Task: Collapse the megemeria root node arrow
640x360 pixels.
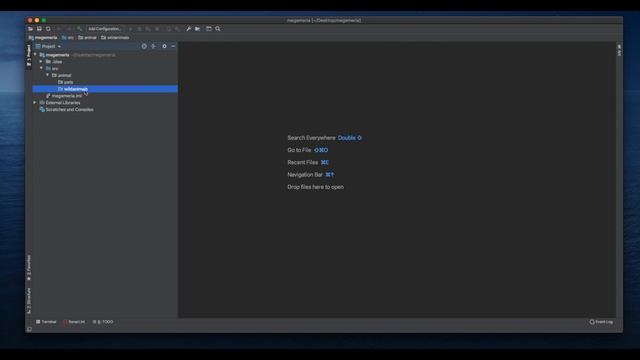Action: point(35,55)
